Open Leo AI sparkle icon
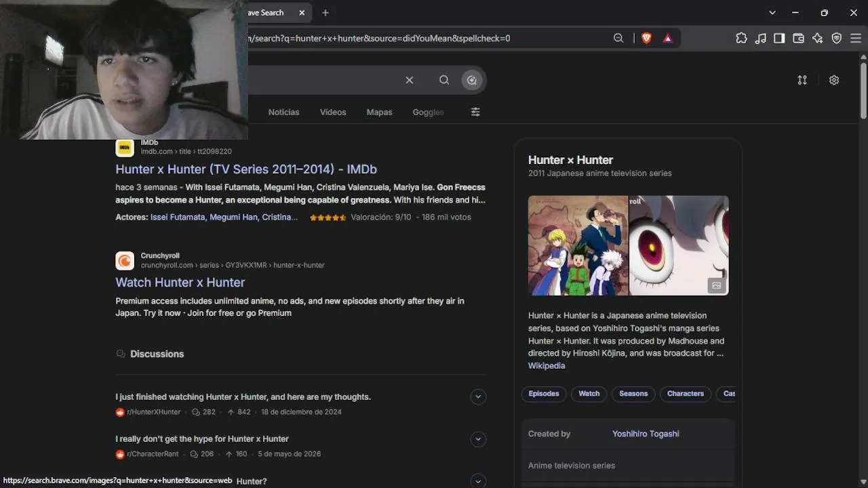The width and height of the screenshot is (868, 488). 817,39
